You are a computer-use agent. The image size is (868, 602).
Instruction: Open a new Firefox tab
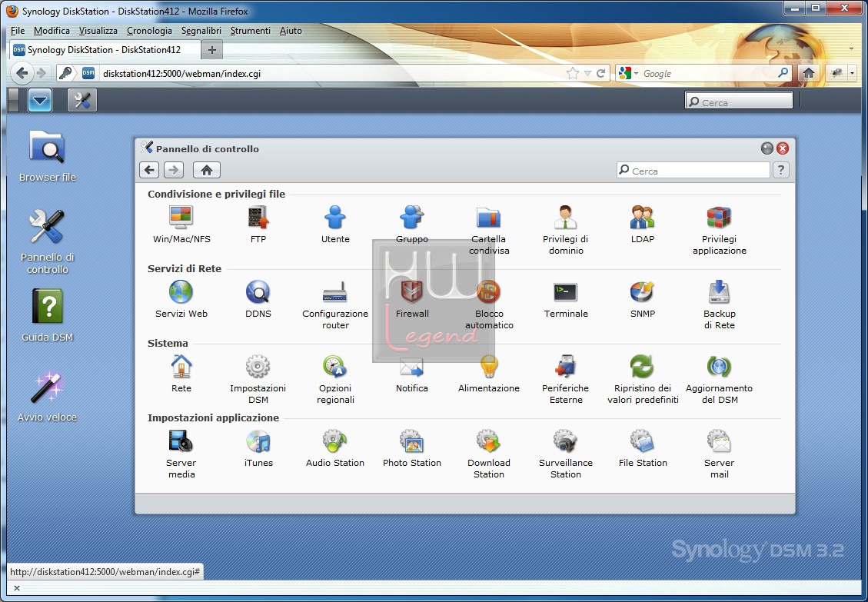tap(211, 50)
